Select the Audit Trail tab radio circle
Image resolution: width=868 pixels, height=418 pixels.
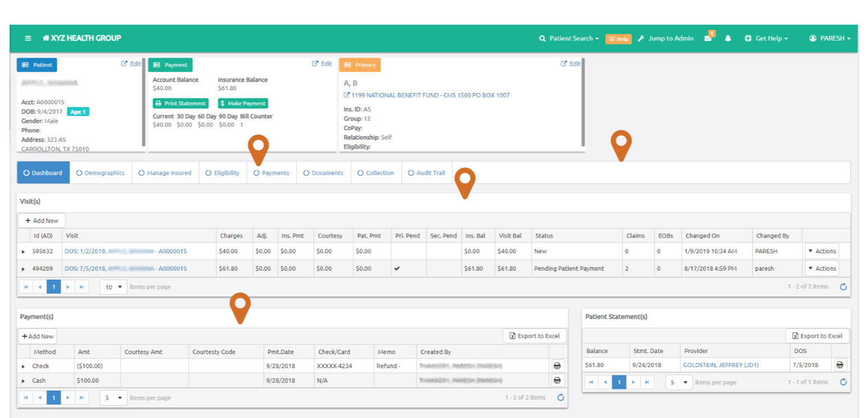pyautogui.click(x=411, y=173)
